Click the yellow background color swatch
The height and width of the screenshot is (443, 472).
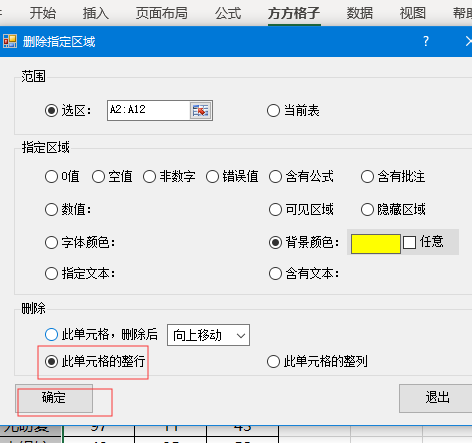pyautogui.click(x=376, y=244)
